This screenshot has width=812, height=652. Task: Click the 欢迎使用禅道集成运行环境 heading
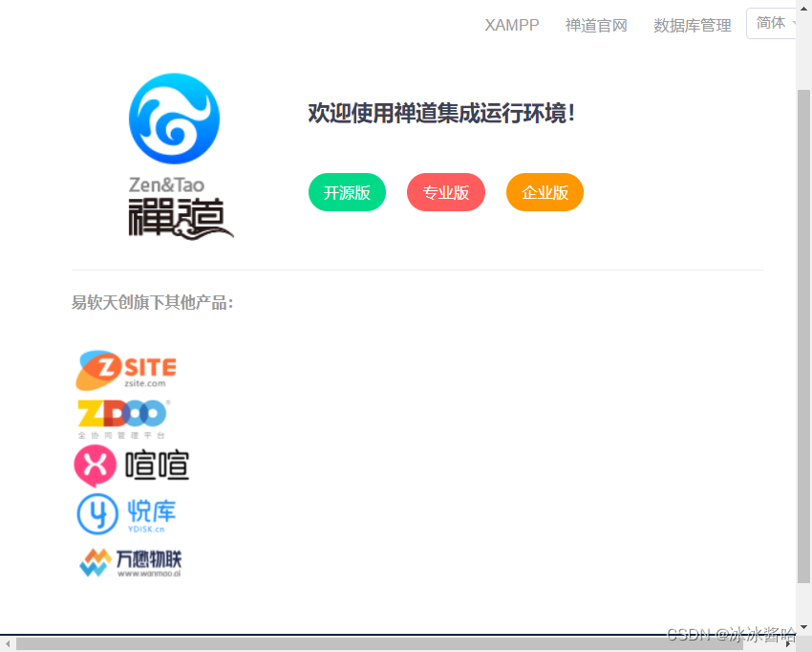[x=441, y=113]
